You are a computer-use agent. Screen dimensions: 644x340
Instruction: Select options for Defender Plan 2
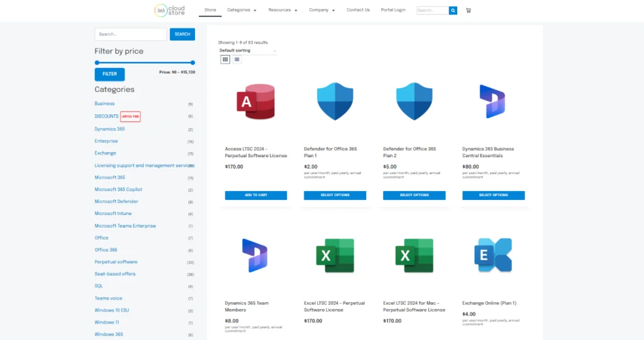414,195
